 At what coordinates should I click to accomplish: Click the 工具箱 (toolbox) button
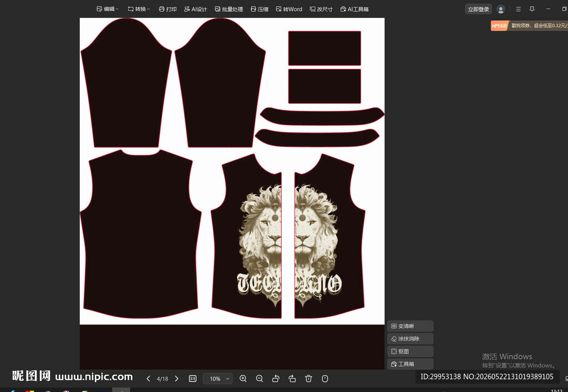(410, 364)
